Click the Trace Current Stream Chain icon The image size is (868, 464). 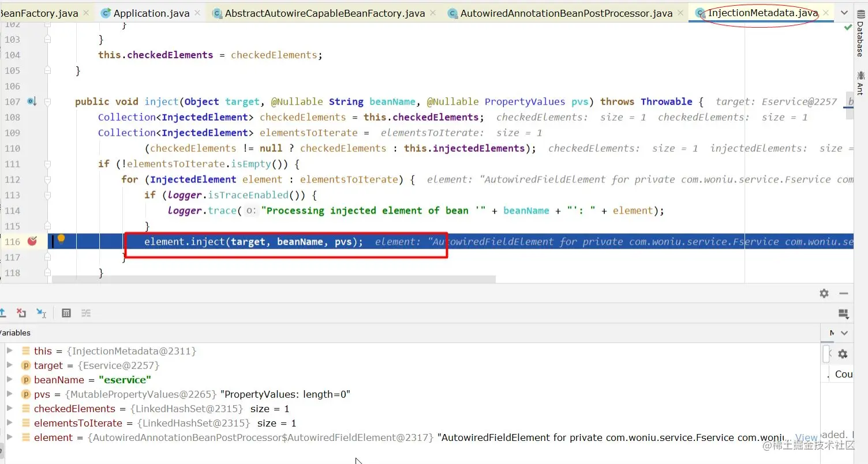(x=86, y=313)
